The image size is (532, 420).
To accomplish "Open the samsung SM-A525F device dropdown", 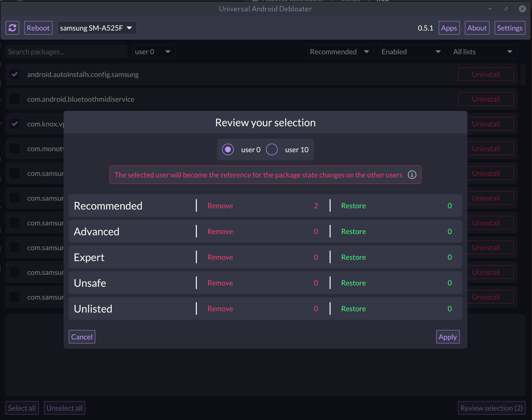I will tap(97, 28).
